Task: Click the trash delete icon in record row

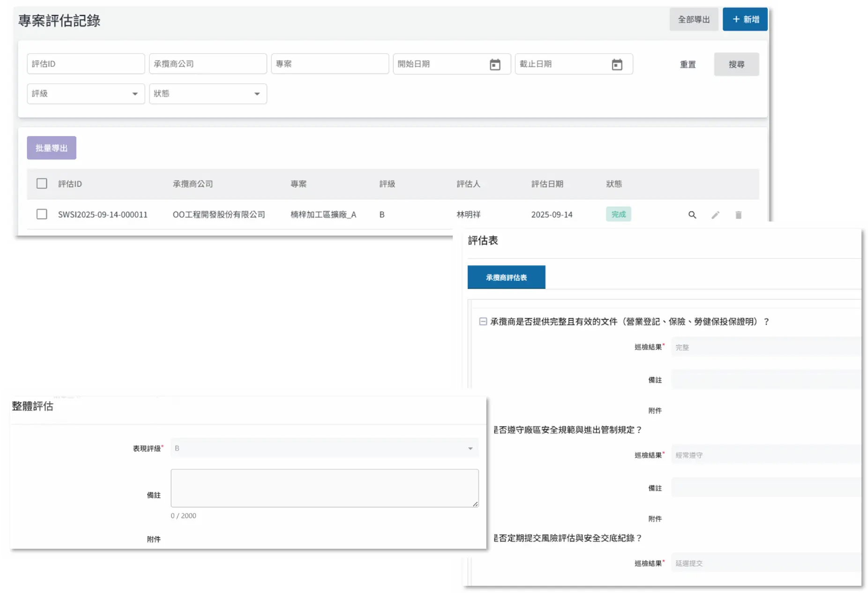Action: [x=738, y=215]
